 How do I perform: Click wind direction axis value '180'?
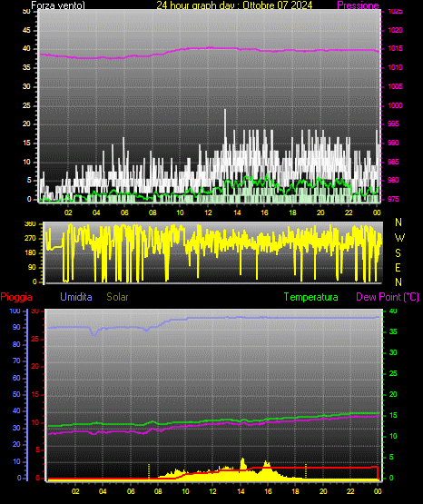(31, 253)
